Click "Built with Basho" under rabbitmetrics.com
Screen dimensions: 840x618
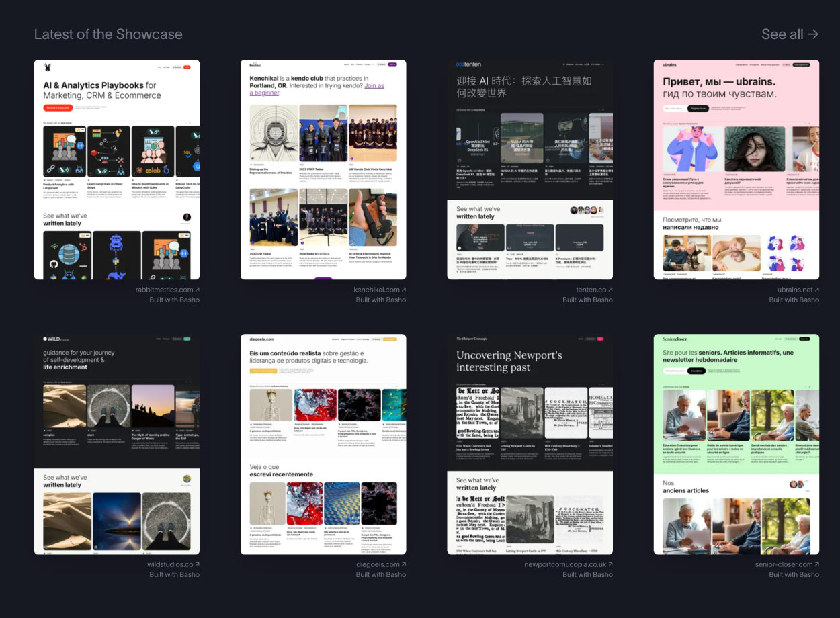tap(175, 300)
